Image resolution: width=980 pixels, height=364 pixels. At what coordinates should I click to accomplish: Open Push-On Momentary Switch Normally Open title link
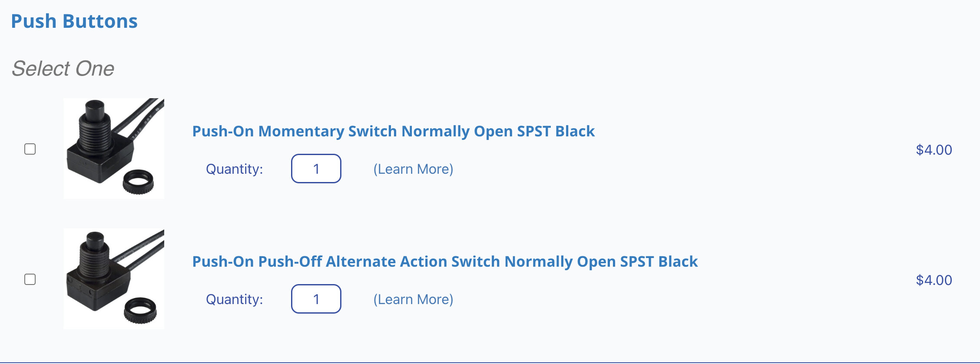(x=393, y=131)
